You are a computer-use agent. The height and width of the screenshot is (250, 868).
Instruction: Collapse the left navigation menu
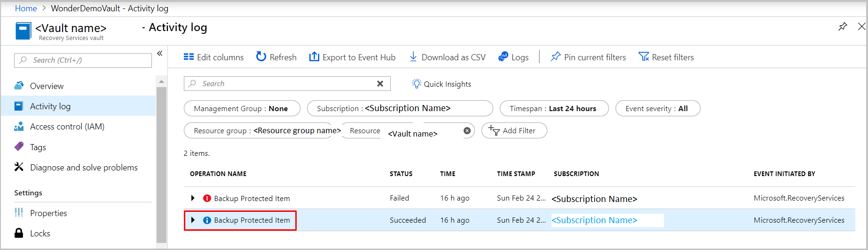pyautogui.click(x=160, y=53)
